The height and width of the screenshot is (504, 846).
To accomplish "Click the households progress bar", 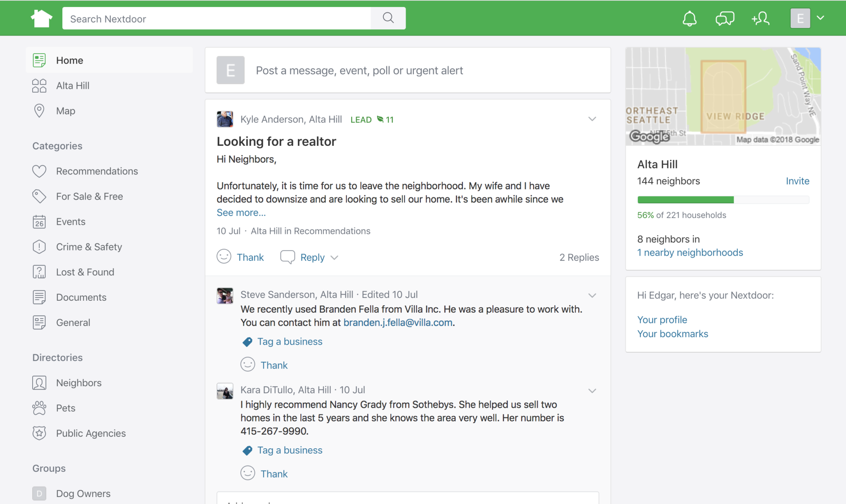I will (723, 200).
